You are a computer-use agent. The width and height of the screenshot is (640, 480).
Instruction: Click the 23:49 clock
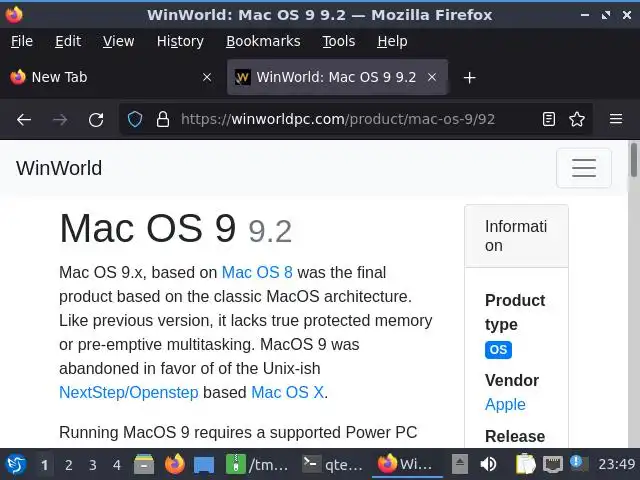click(616, 464)
